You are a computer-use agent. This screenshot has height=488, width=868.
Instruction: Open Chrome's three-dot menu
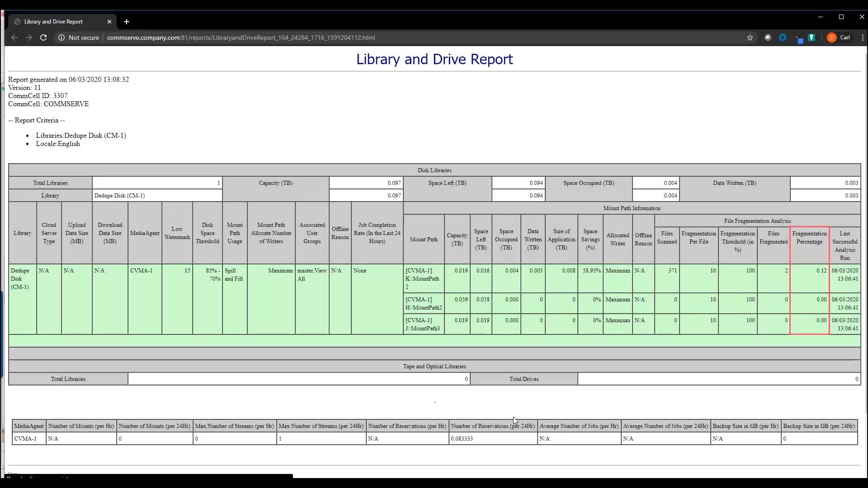click(863, 38)
